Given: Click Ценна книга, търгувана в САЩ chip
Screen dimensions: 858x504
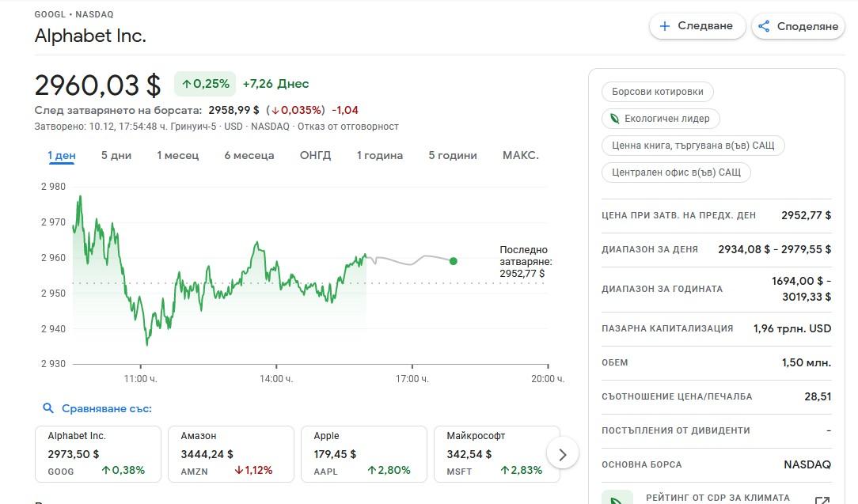Looking at the screenshot, I should pyautogui.click(x=693, y=145).
